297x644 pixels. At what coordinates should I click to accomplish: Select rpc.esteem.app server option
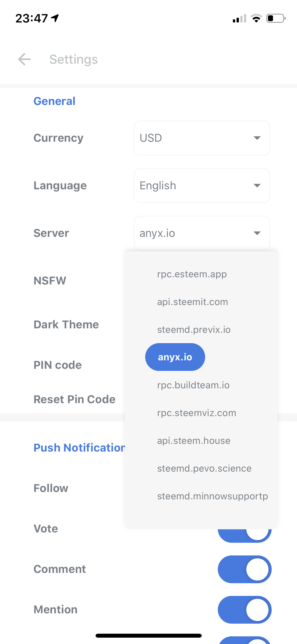[x=192, y=274]
